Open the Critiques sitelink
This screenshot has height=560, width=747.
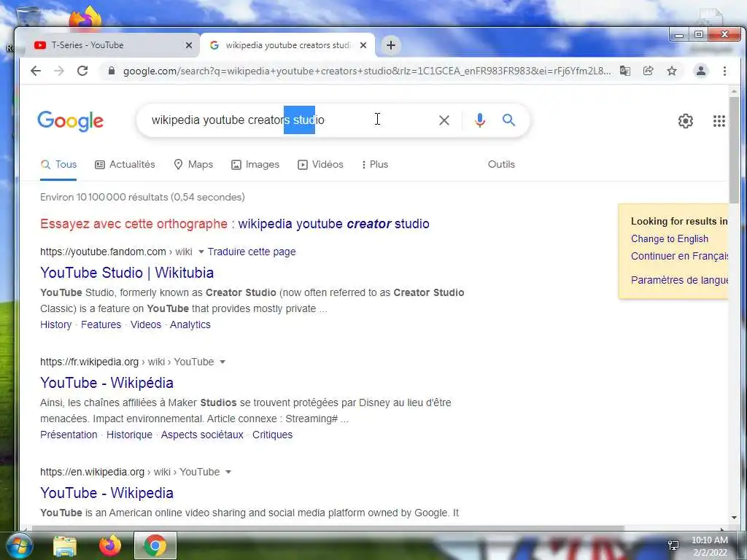(273, 435)
